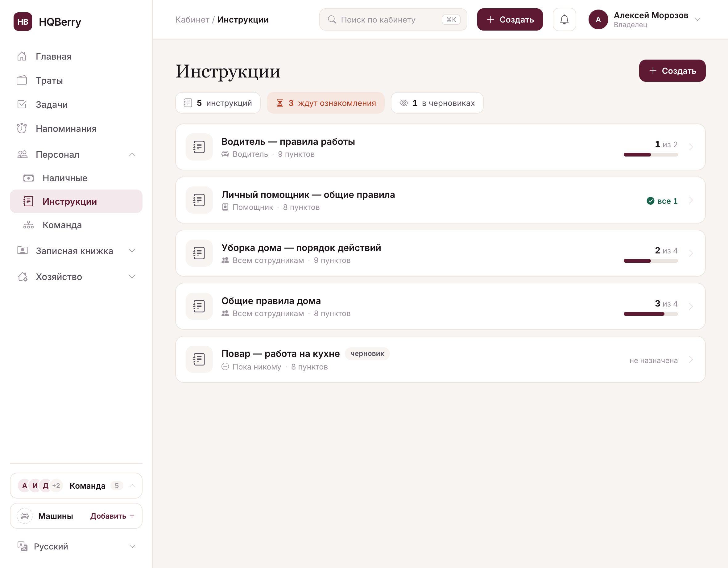Viewport: 728px width, 568px height.
Task: Click the car icon in Машины panel
Action: point(25,516)
